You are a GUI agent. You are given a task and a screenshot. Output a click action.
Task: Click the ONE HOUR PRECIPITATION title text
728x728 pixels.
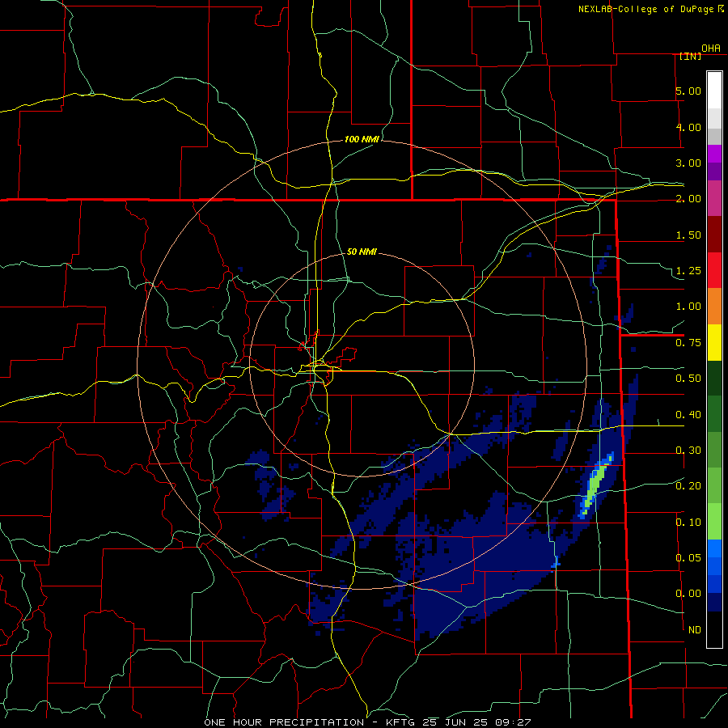pos(284,722)
